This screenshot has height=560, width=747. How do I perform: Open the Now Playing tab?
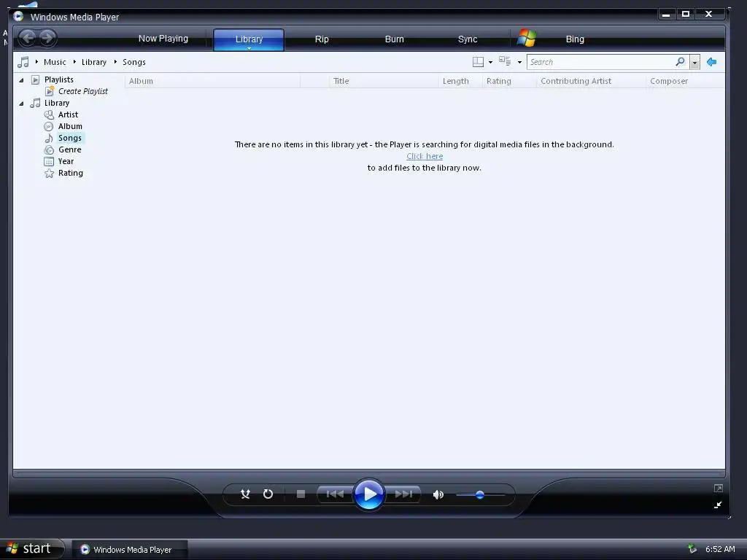163,39
